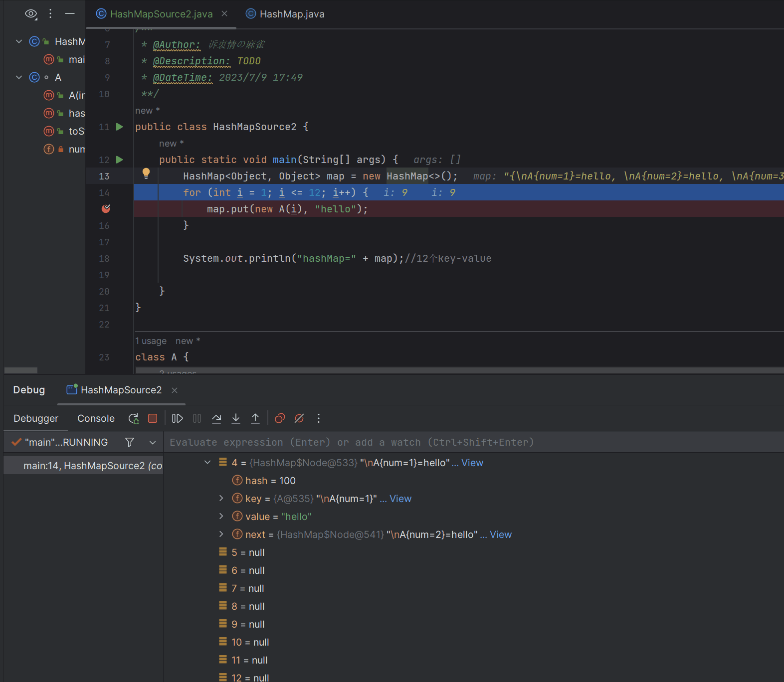Click inline map value hint on line 13
The image size is (784, 682).
628,176
